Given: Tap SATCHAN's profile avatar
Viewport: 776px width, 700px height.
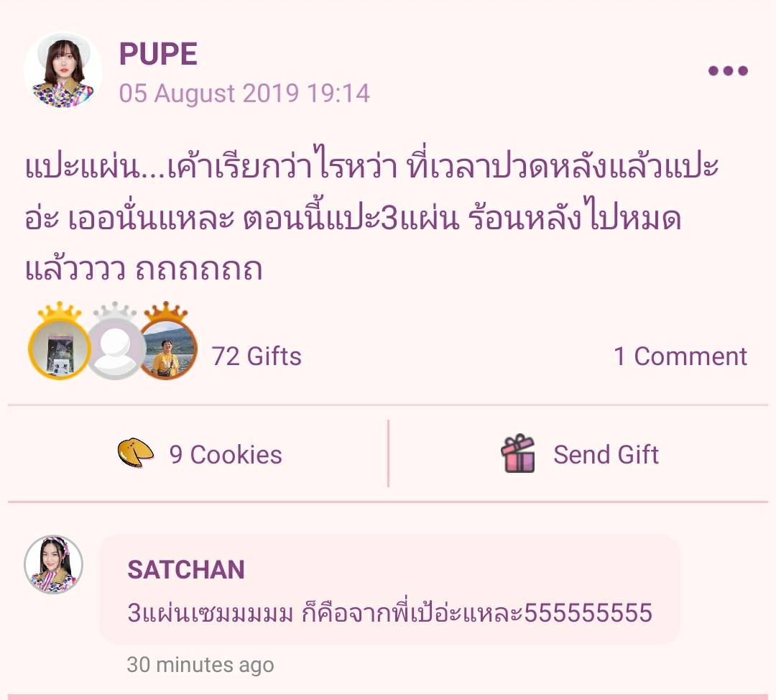Looking at the screenshot, I should point(53,564).
